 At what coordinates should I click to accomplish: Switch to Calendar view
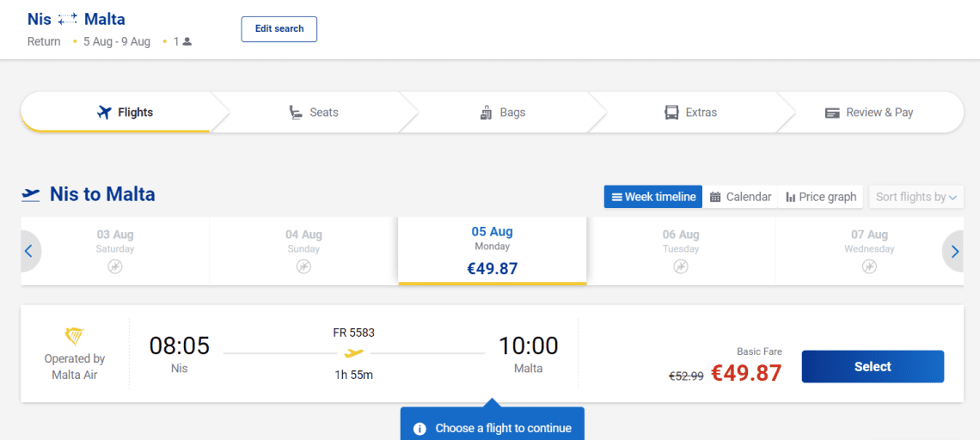(x=741, y=197)
